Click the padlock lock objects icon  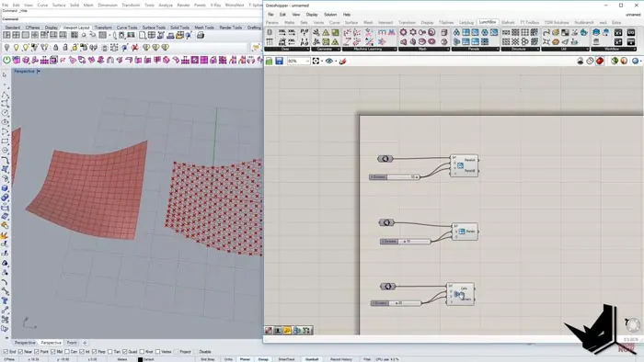point(56,48)
